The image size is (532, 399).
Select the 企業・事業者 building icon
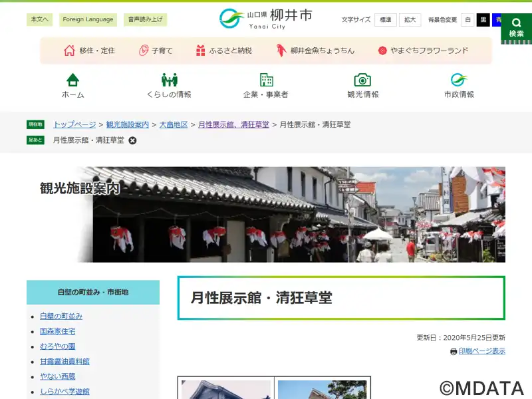tap(266, 80)
